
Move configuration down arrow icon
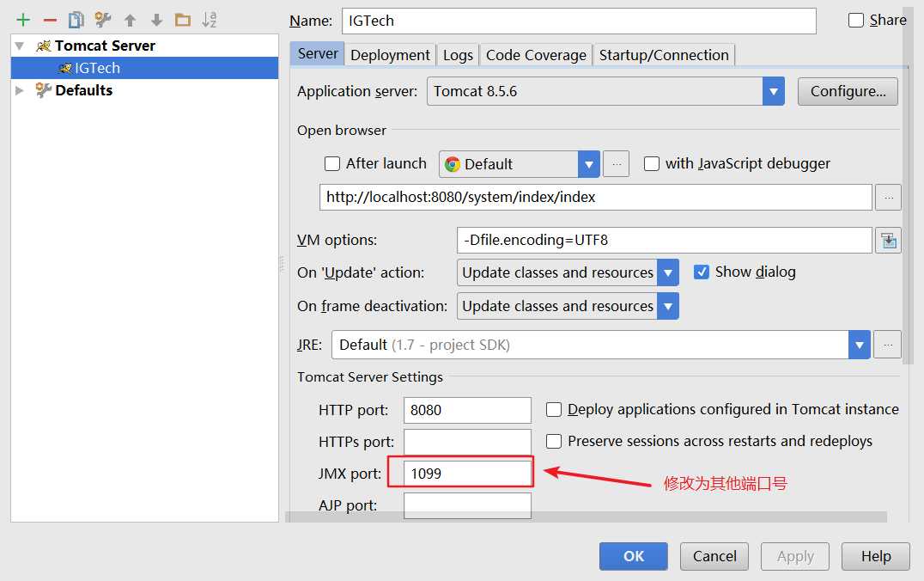click(x=156, y=21)
